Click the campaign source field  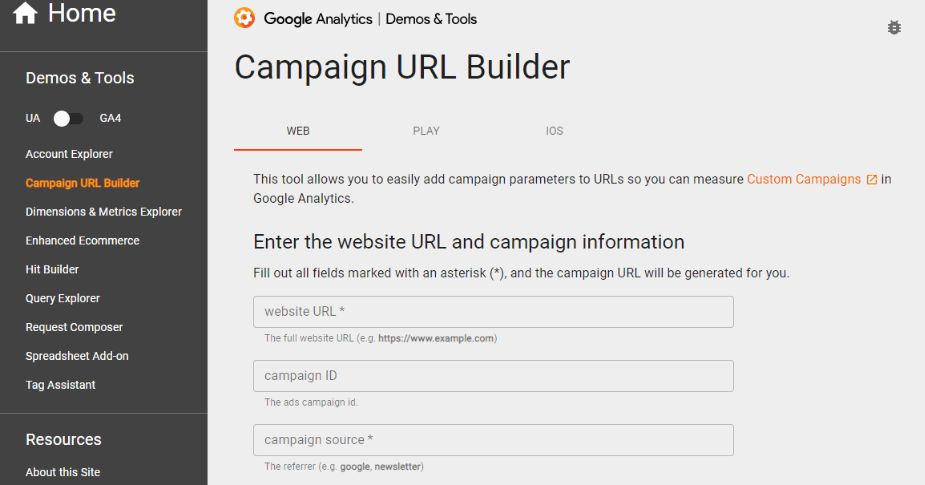[x=493, y=440]
